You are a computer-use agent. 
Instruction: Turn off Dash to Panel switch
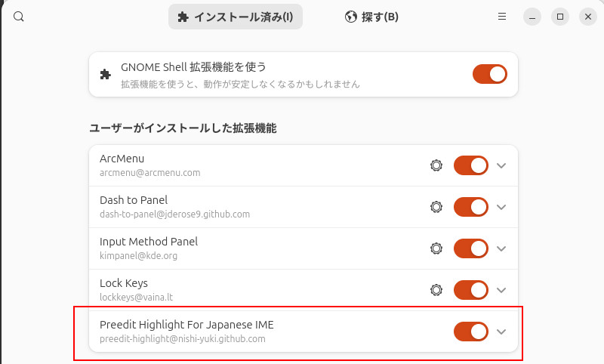point(471,206)
